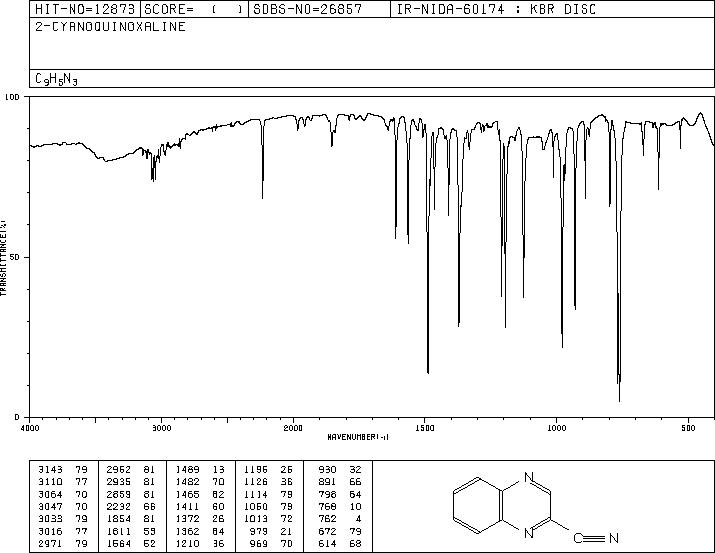Select the 2-CYANOQUINOXALINE compound name
The height and width of the screenshot is (553, 715).
pyautogui.click(x=110, y=26)
